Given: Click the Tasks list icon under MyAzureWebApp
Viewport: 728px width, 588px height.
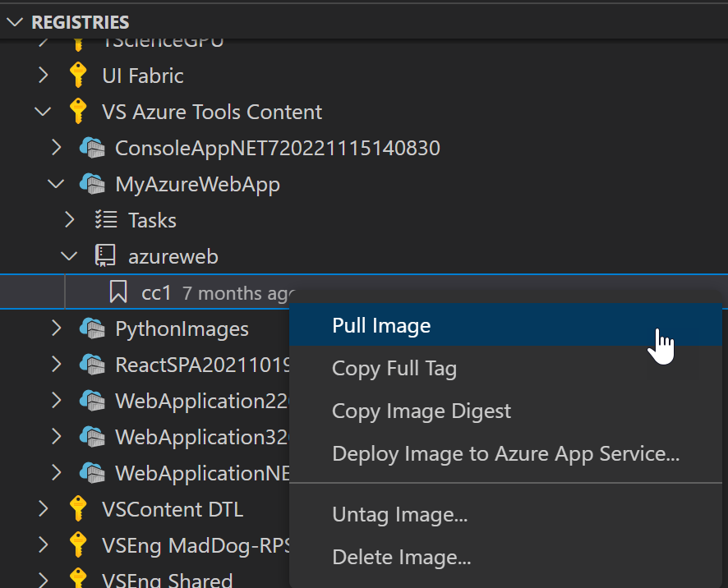Looking at the screenshot, I should pyautogui.click(x=105, y=220).
